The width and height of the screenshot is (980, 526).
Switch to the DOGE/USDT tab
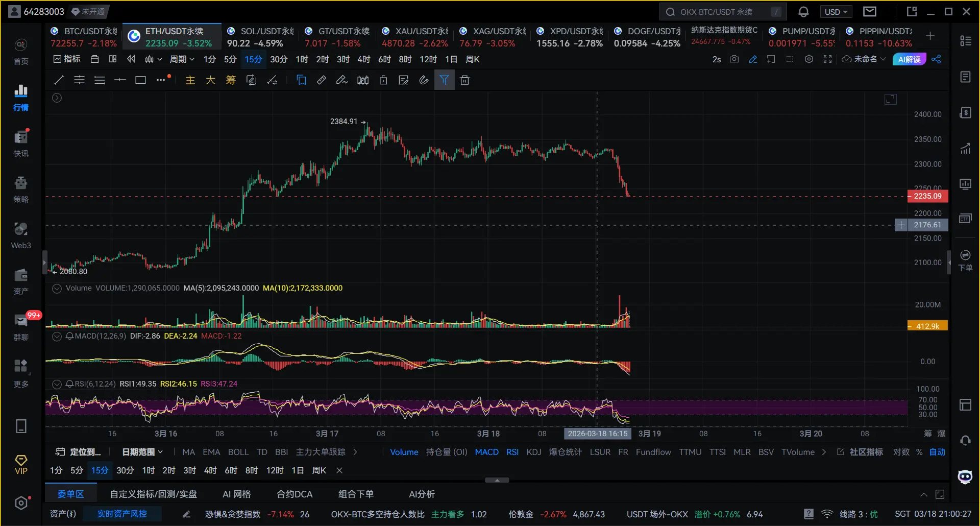(x=648, y=37)
